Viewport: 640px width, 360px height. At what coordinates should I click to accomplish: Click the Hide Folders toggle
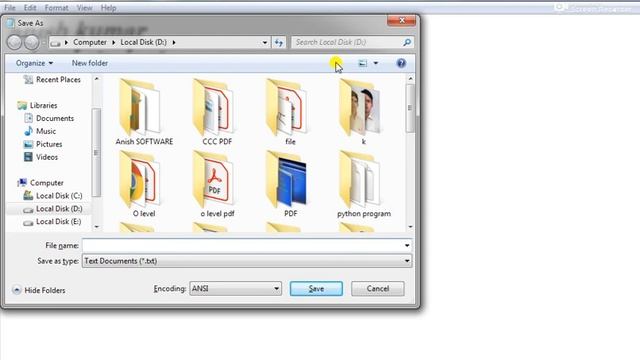point(39,290)
